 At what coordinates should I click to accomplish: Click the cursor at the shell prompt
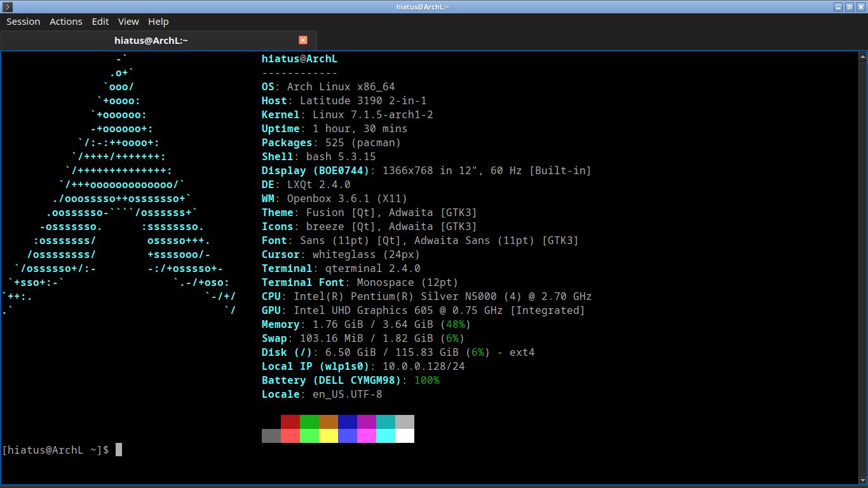pyautogui.click(x=118, y=450)
